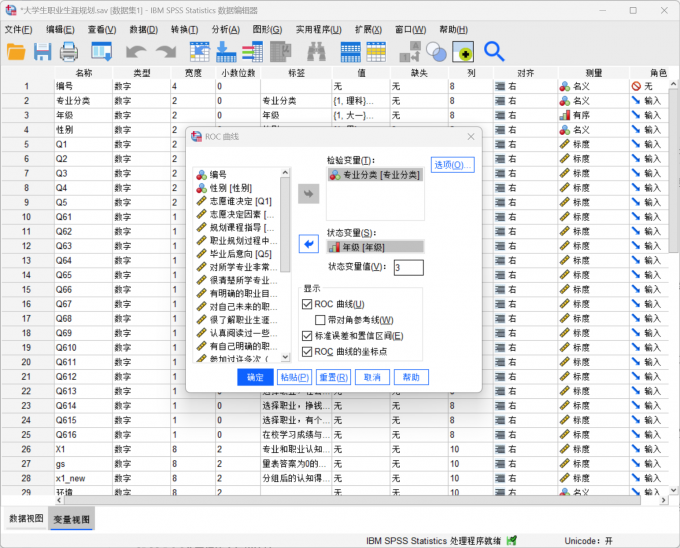Viewport: 680px width, 548px height.
Task: Click the Find binoculars icon
Action: [316, 52]
